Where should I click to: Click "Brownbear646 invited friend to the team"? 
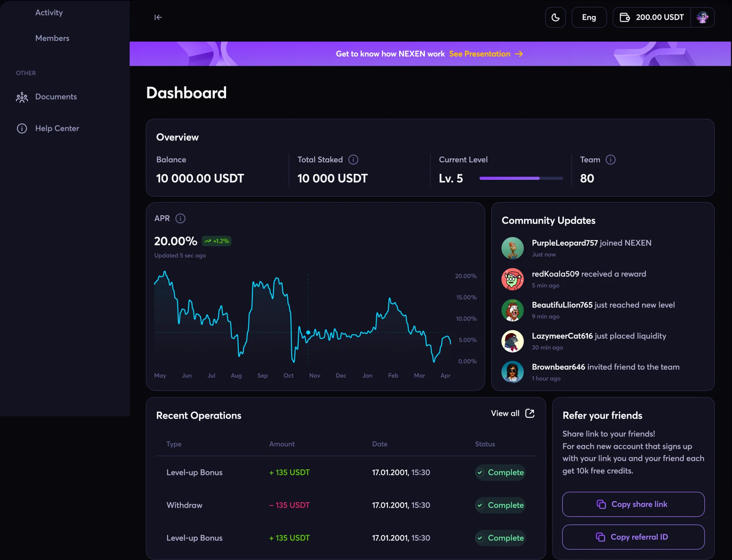606,367
